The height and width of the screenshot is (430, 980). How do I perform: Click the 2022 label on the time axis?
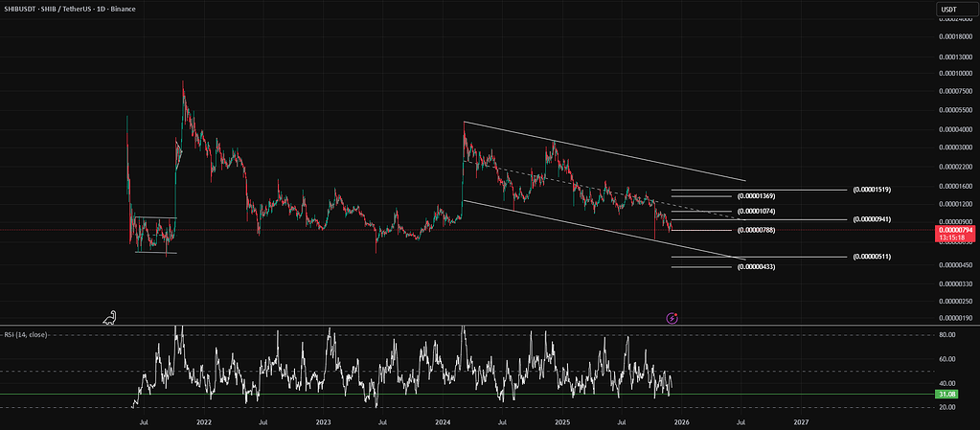pyautogui.click(x=203, y=420)
